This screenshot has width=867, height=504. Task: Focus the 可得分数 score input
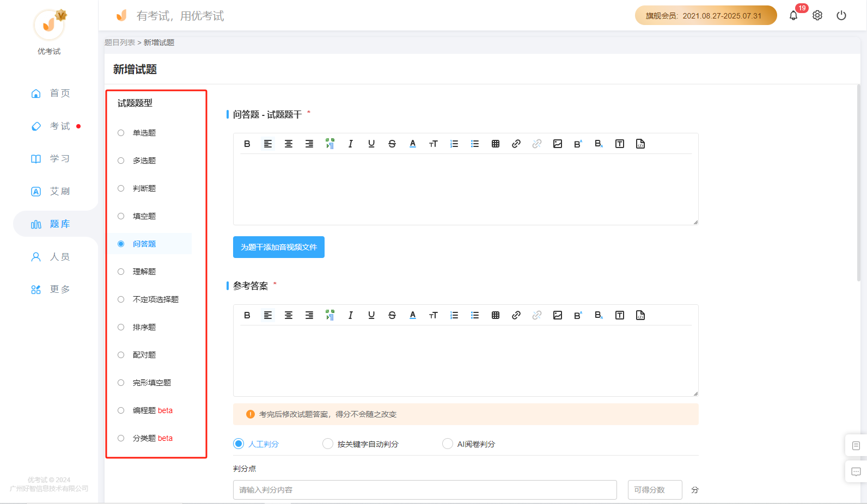pos(655,490)
